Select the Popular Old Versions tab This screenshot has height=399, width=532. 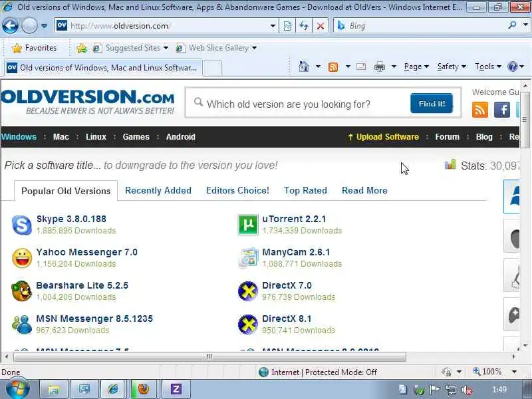point(66,191)
